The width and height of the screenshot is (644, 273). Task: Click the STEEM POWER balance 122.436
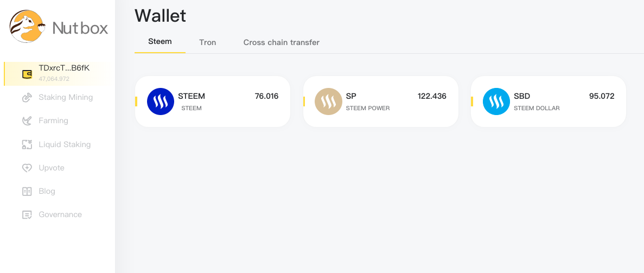(432, 96)
